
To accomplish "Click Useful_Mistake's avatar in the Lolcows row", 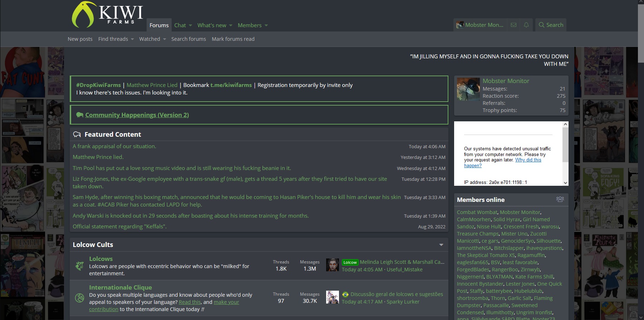I will pyautogui.click(x=333, y=265).
